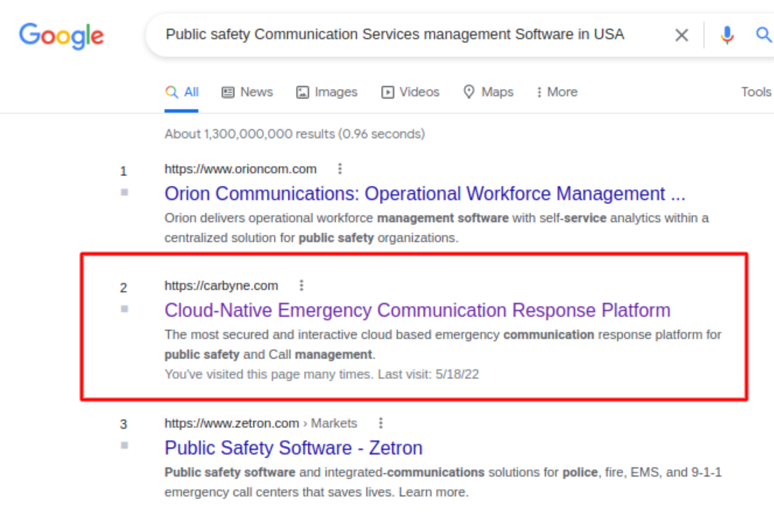Click the small square under rank 1

(124, 192)
